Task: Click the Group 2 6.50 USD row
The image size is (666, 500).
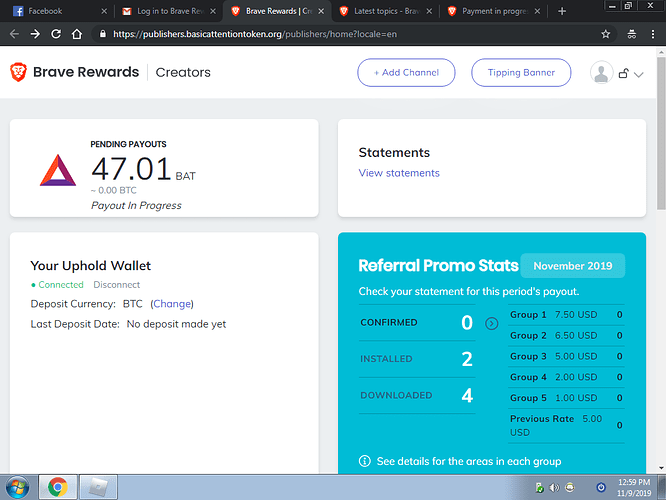Action: [x=566, y=336]
